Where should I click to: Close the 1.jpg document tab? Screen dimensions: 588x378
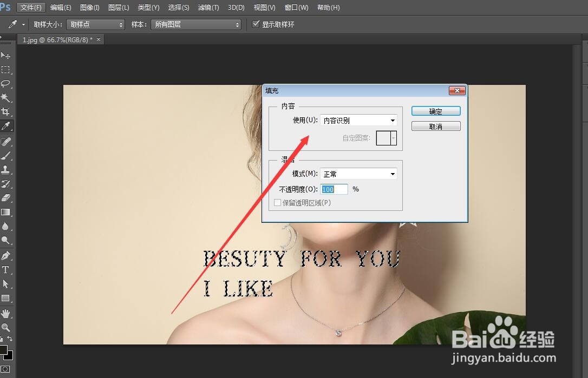tap(99, 39)
